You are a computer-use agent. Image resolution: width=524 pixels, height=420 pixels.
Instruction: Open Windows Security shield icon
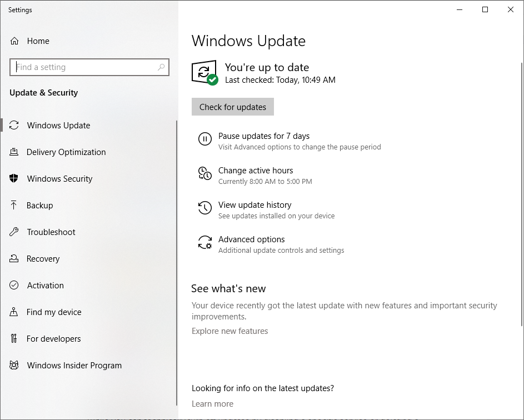(x=15, y=178)
